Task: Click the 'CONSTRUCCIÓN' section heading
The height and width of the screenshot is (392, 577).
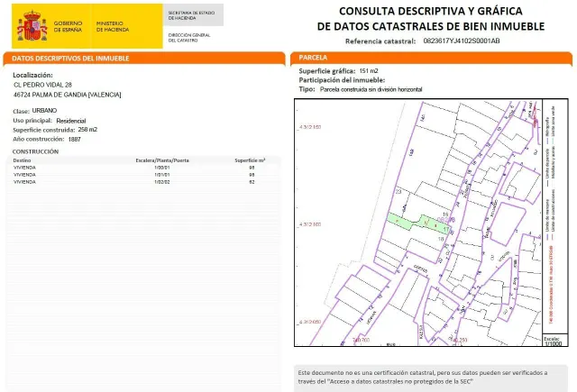Action: pyautogui.click(x=35, y=151)
